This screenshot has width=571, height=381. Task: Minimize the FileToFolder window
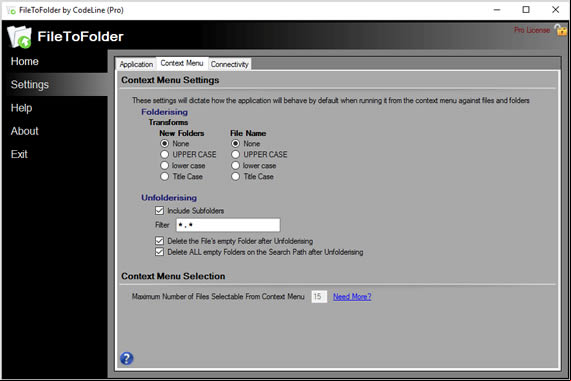coord(497,10)
